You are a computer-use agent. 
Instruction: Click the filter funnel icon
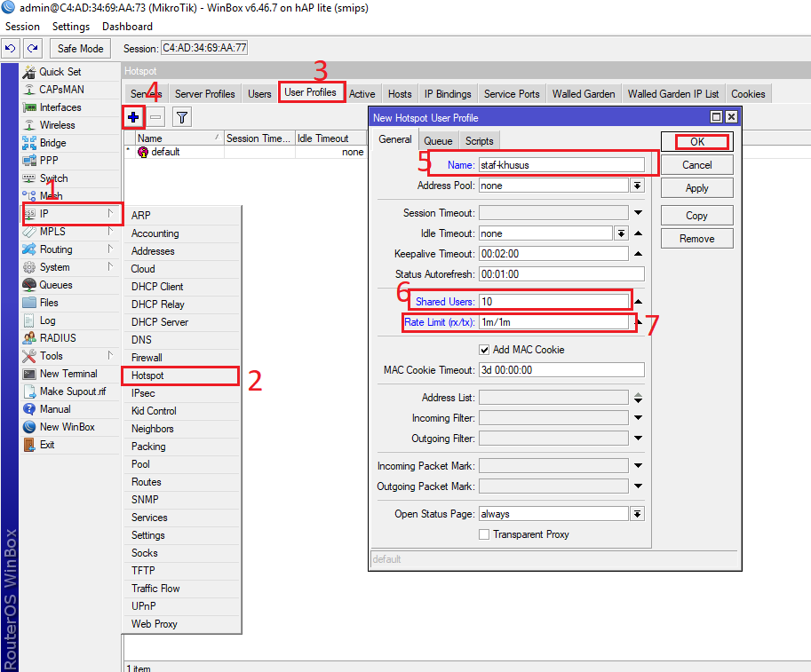181,117
